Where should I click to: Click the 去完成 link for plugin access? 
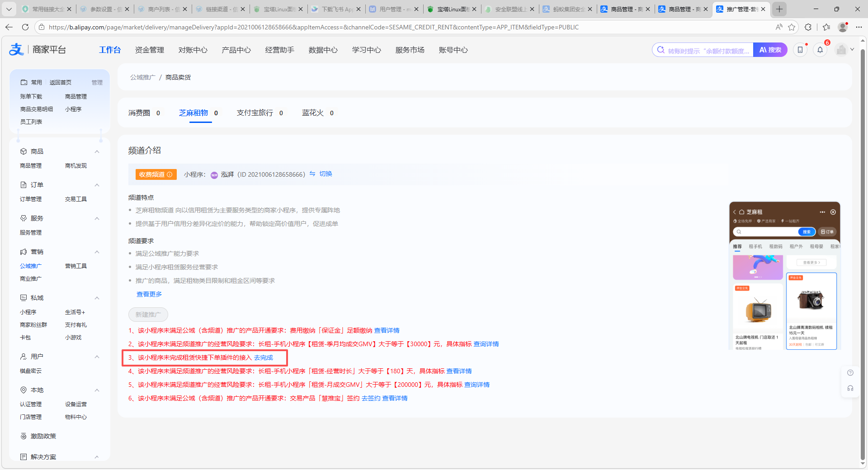pyautogui.click(x=264, y=357)
